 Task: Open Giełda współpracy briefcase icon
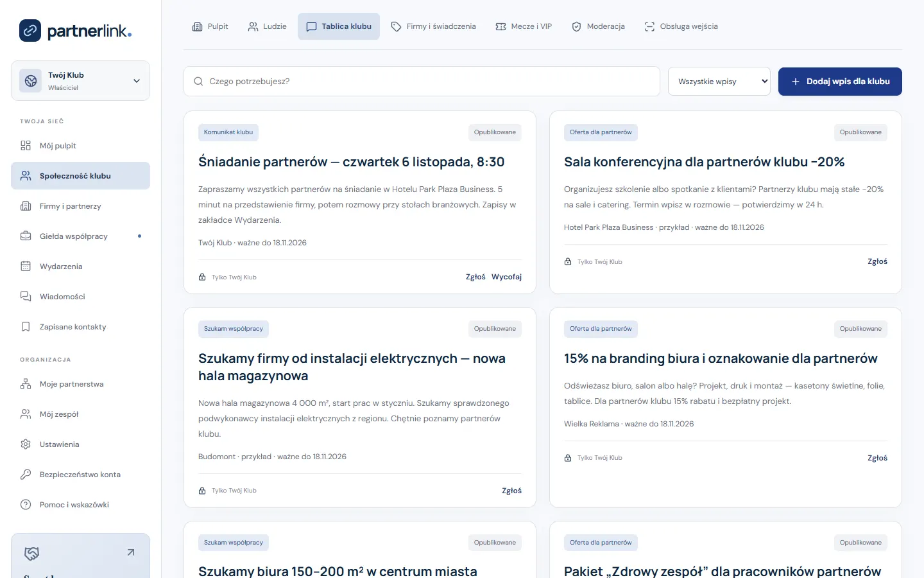coord(26,236)
